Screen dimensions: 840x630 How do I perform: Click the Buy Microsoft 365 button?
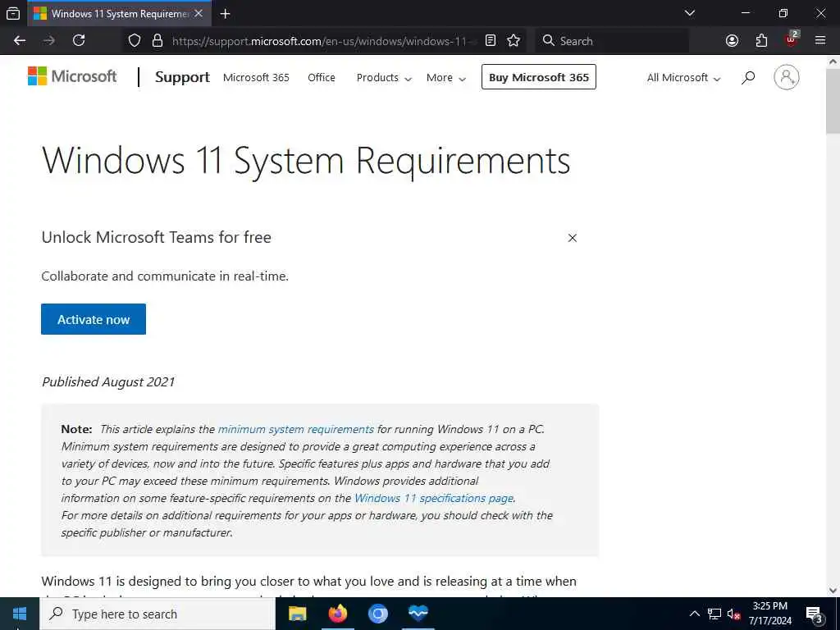538,77
